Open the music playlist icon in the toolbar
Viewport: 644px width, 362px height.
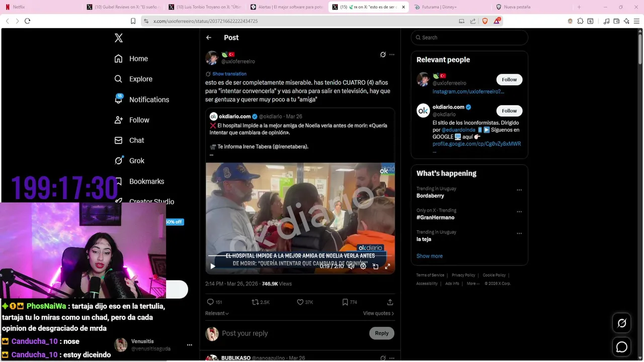[x=606, y=21]
